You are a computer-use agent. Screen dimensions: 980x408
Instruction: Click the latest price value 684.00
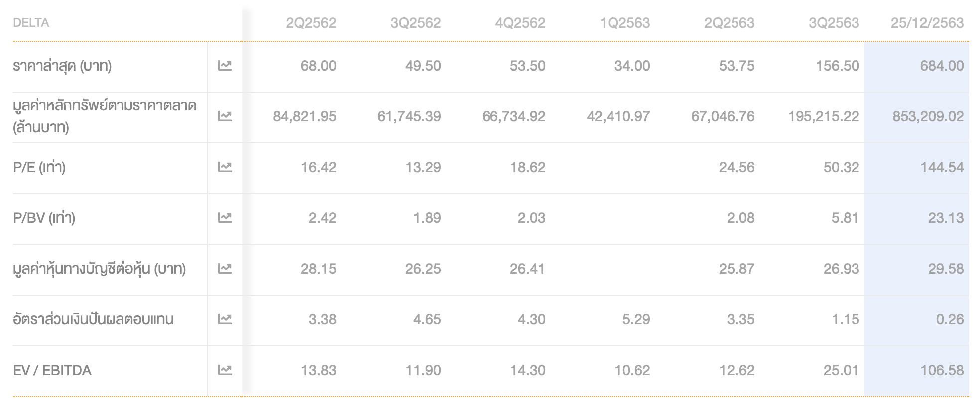(x=941, y=66)
